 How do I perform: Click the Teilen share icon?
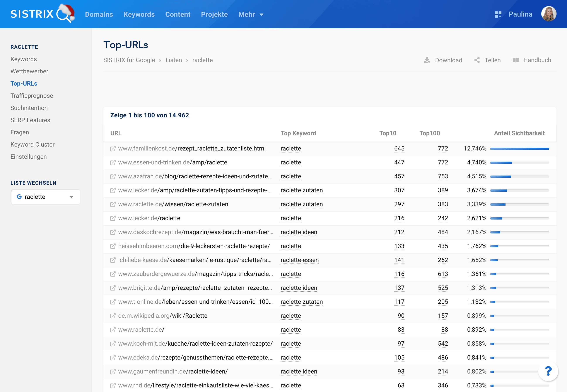[477, 60]
